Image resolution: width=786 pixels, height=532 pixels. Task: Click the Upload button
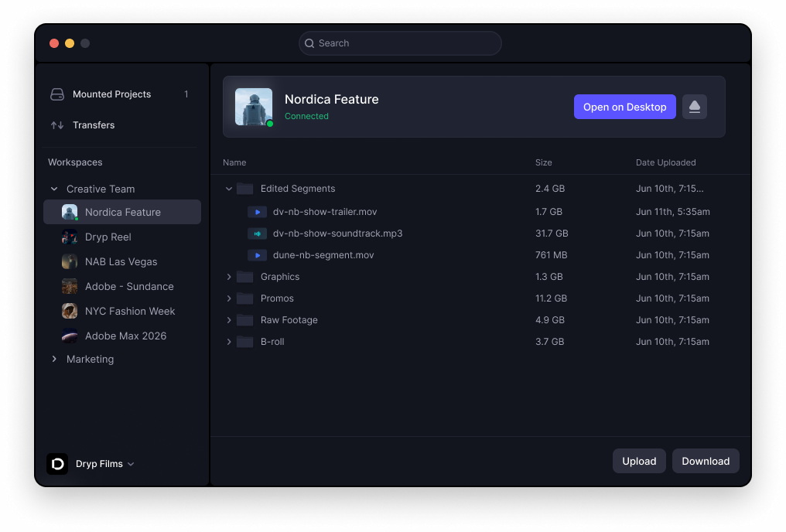point(639,461)
